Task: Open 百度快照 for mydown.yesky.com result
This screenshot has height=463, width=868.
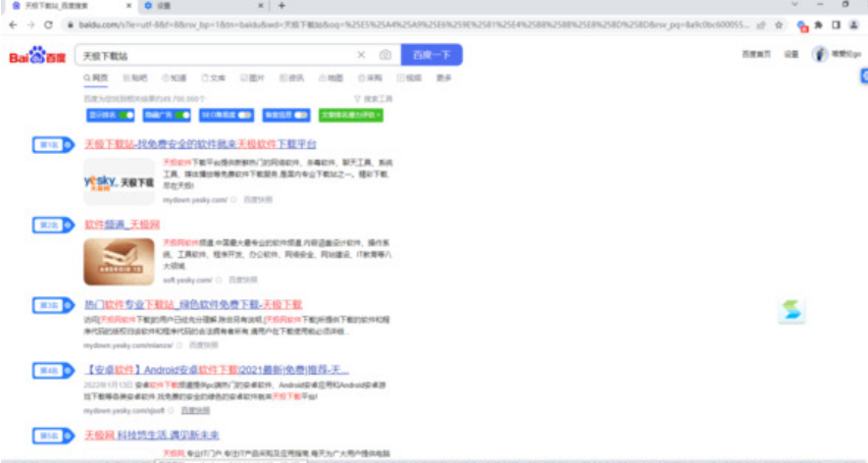Action: [x=258, y=199]
